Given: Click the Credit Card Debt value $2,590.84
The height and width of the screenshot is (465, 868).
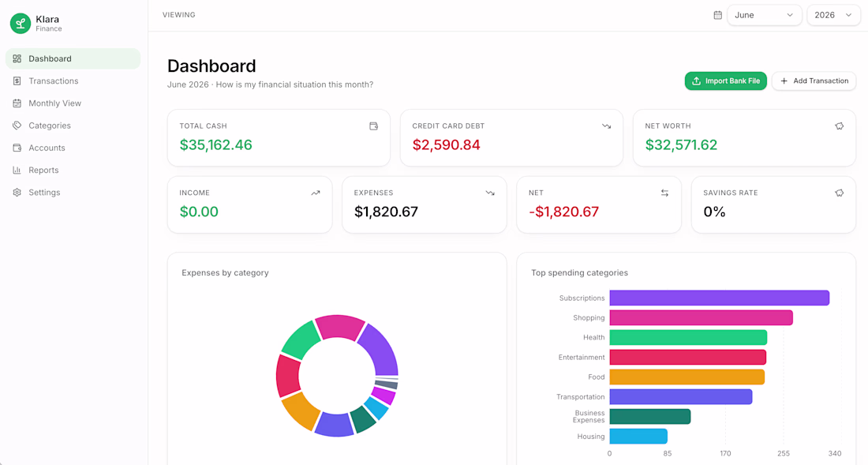Looking at the screenshot, I should [446, 145].
